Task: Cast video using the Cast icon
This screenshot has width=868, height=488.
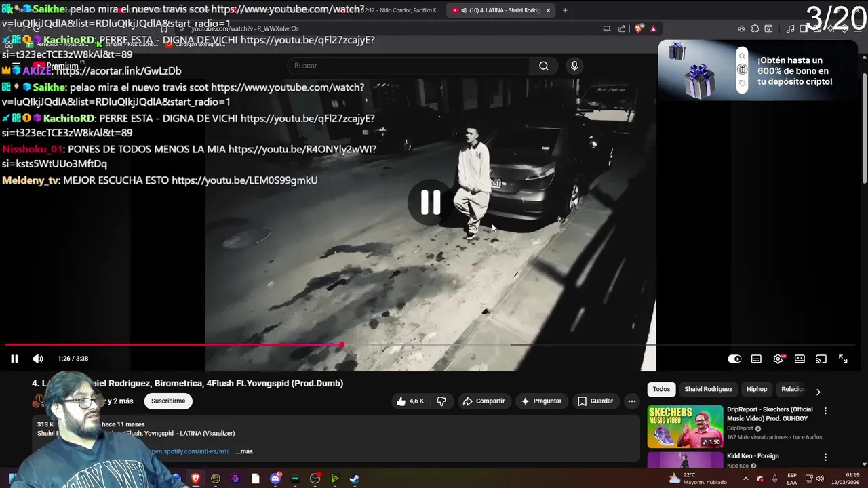Action: pos(821,359)
